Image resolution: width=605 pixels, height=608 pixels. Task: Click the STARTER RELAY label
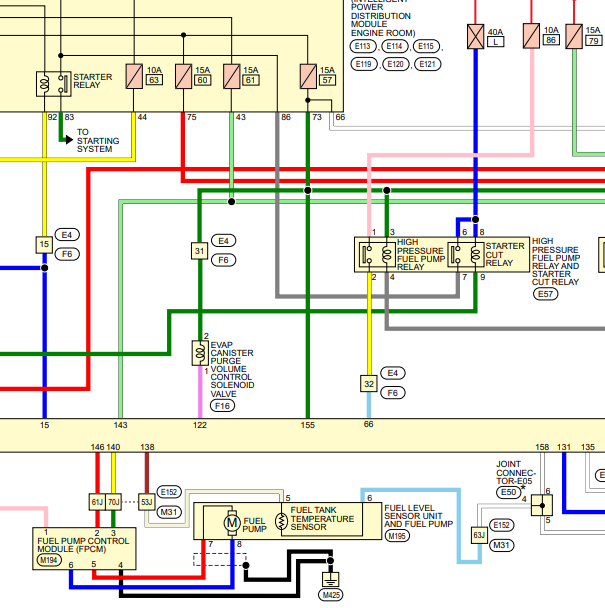coord(93,81)
